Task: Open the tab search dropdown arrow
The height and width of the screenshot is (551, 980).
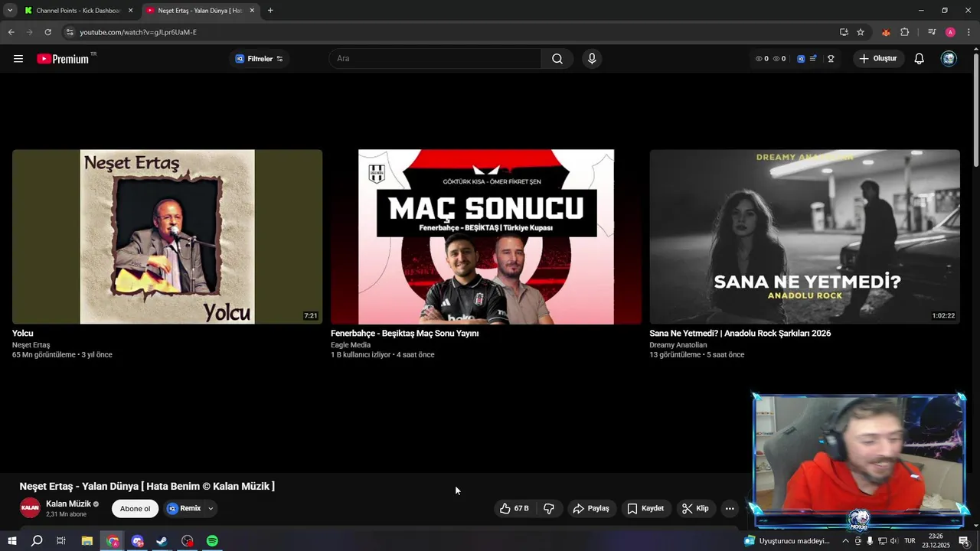Action: (10, 11)
